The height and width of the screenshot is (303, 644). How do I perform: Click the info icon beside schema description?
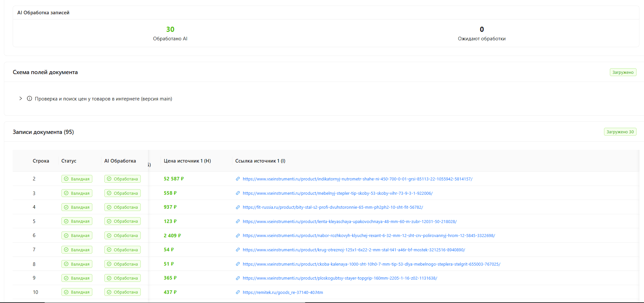click(x=29, y=99)
